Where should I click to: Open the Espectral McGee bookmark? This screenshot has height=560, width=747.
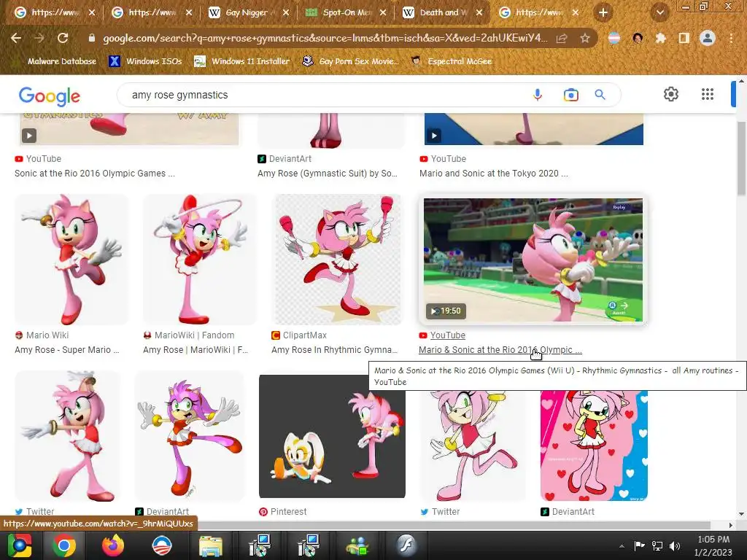point(452,61)
